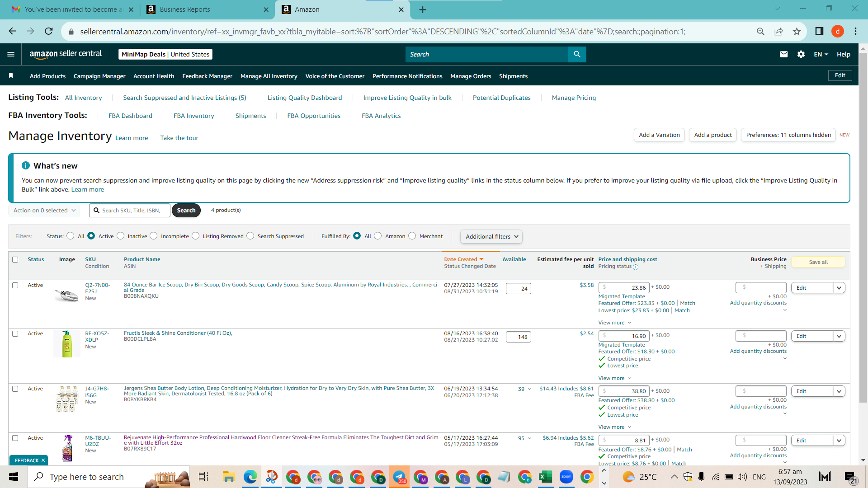
Task: Sort by the Date Created column
Action: click(463, 259)
